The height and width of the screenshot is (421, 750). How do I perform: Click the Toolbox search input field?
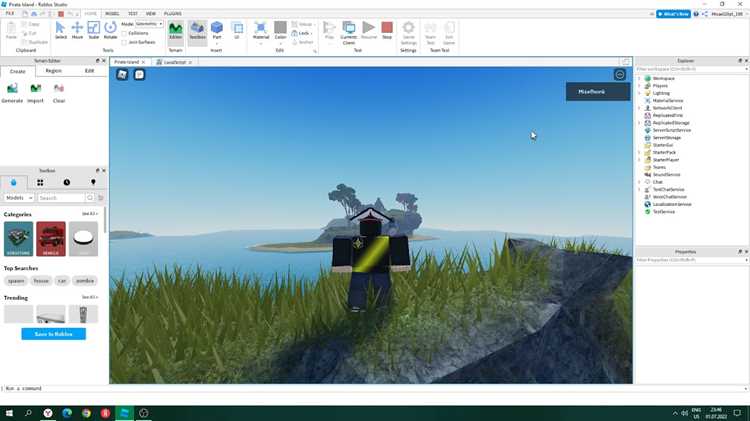(61, 198)
